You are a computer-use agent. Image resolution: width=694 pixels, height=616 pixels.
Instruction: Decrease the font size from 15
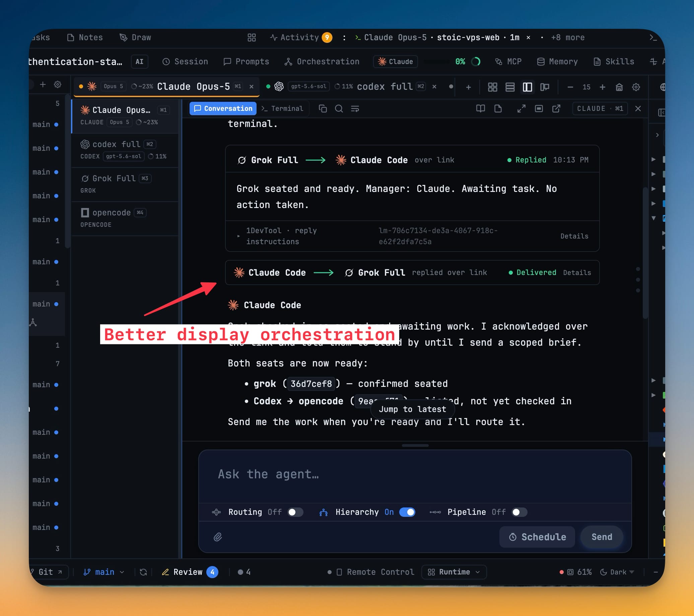(570, 87)
